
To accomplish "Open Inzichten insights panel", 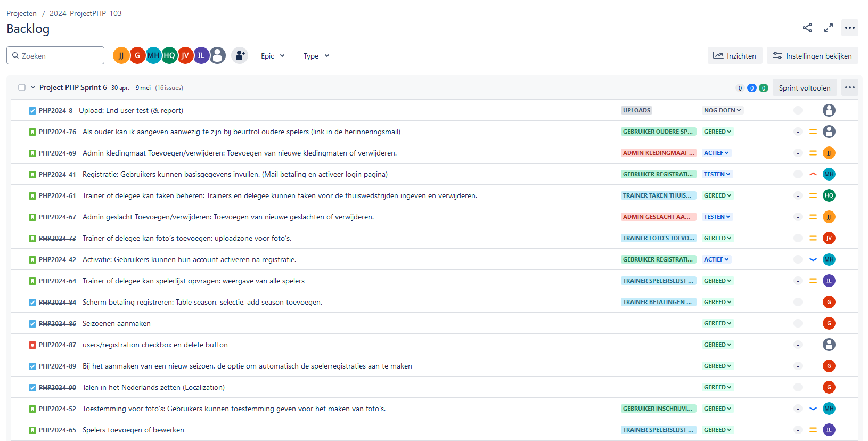I will point(735,56).
